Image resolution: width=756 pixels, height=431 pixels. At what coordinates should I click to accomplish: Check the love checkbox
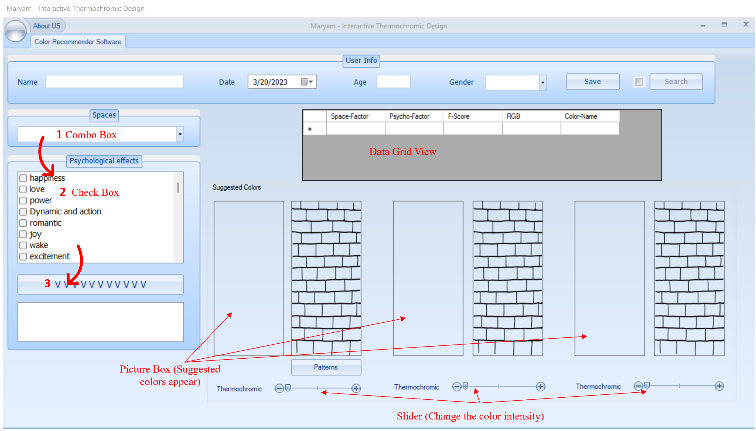tap(23, 189)
